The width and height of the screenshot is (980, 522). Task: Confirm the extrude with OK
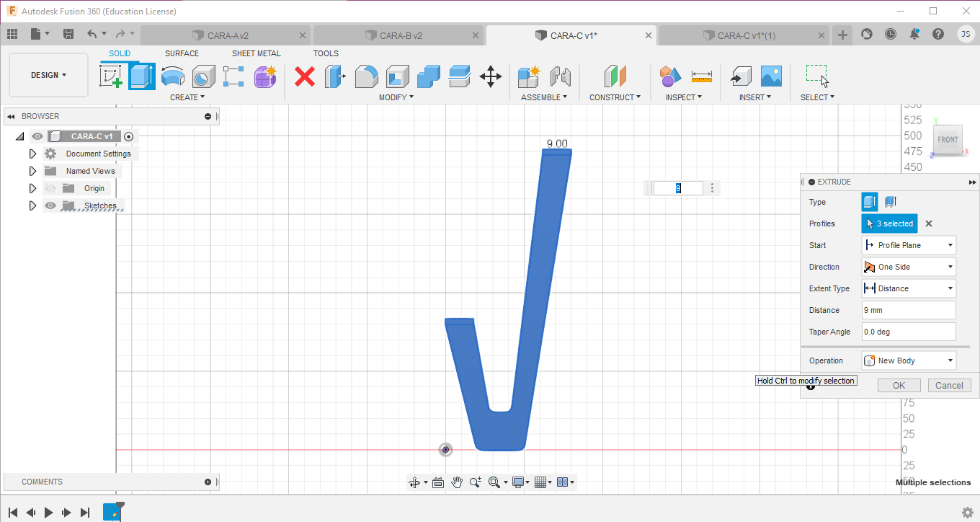tap(899, 386)
